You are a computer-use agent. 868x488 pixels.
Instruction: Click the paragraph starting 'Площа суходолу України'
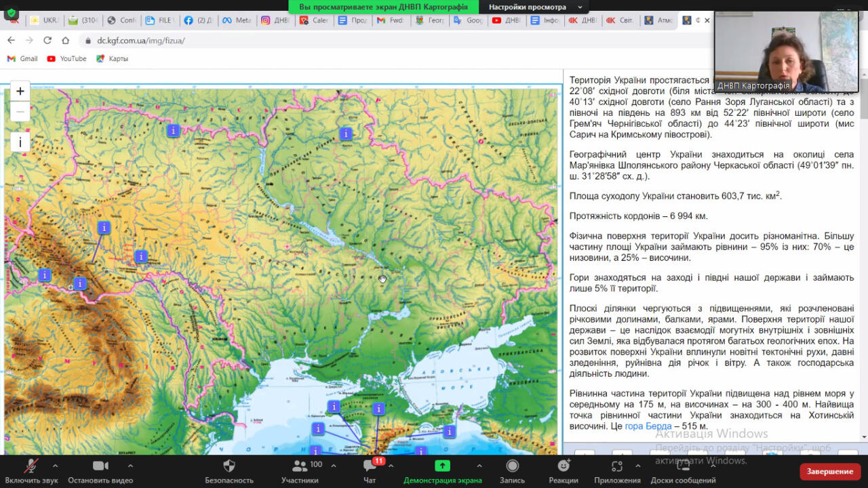(x=676, y=196)
